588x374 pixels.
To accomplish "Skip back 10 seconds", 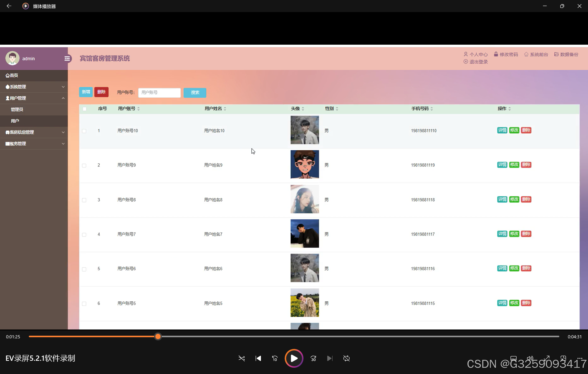I will 275,358.
